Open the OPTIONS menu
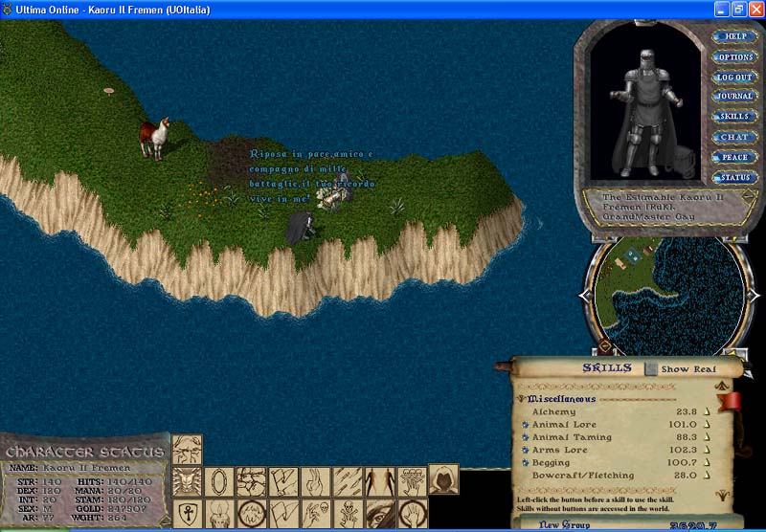This screenshot has width=766, height=532. coord(734,56)
